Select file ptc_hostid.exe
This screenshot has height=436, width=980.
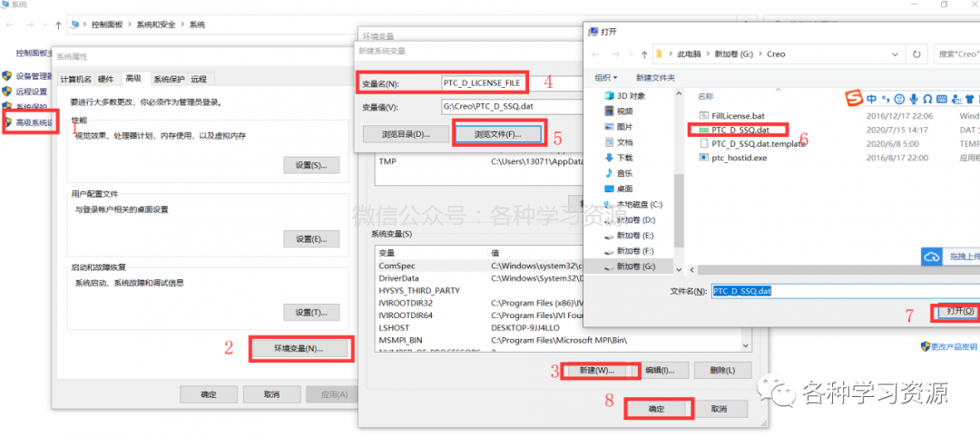[x=733, y=158]
